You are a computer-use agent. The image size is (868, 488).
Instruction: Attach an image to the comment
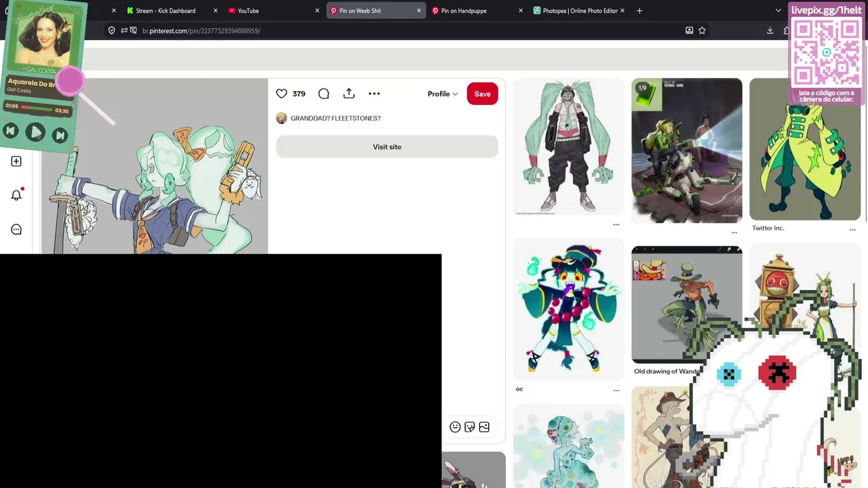[484, 427]
